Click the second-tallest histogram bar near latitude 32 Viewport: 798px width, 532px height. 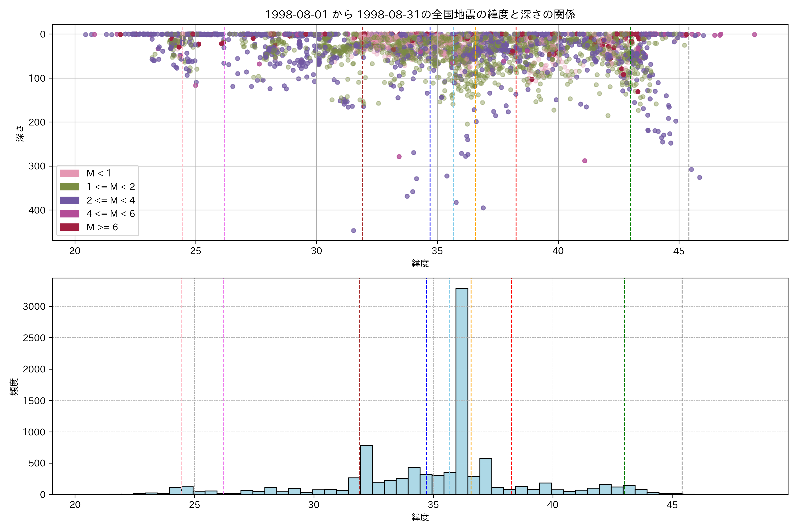[x=366, y=470]
